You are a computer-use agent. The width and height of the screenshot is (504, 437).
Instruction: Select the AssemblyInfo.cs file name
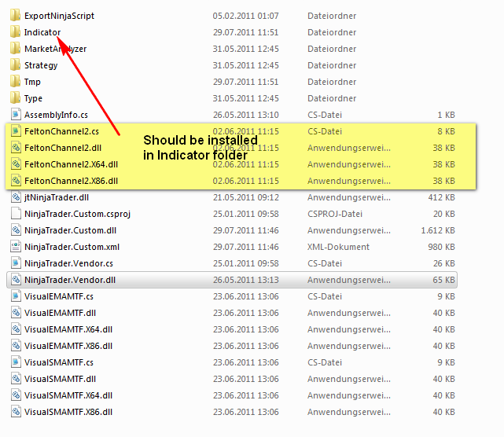(x=56, y=115)
